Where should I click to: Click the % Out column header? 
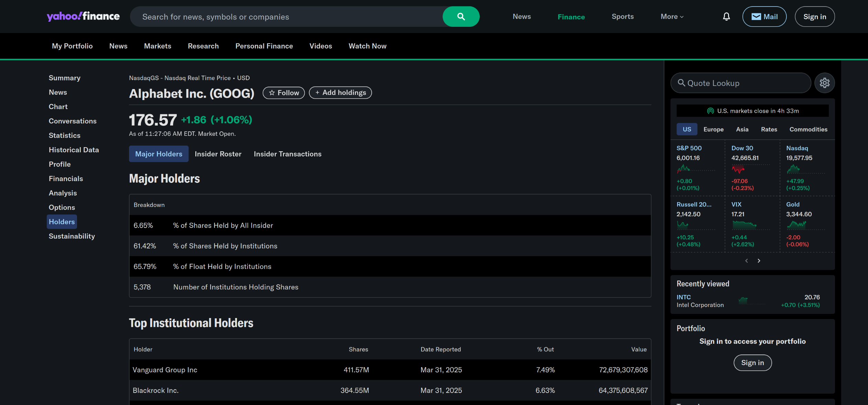(545, 349)
